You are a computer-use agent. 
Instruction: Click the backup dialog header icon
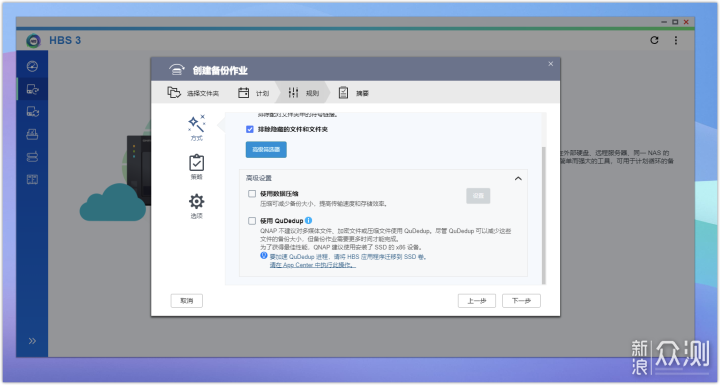pos(176,70)
